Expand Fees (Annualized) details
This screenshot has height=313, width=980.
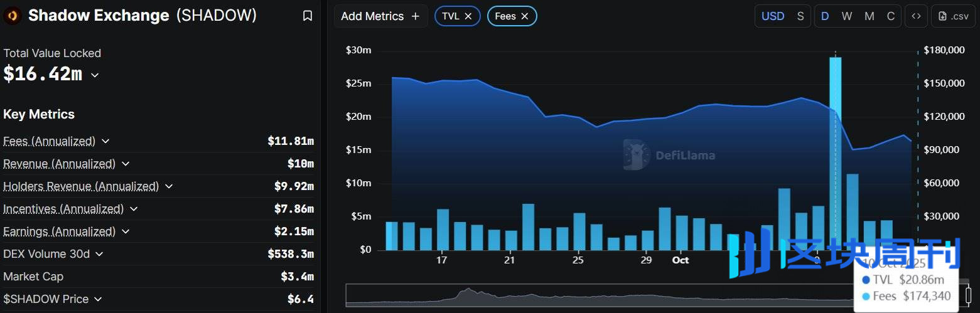coord(105,141)
